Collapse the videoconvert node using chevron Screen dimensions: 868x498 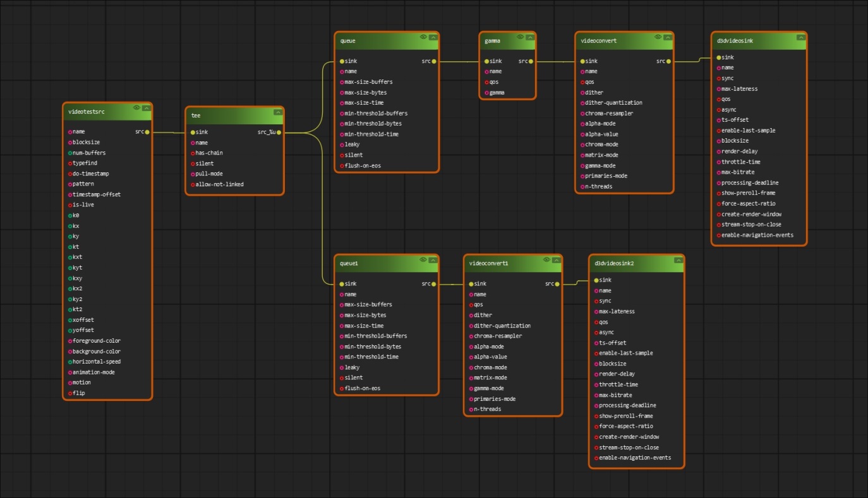(667, 37)
